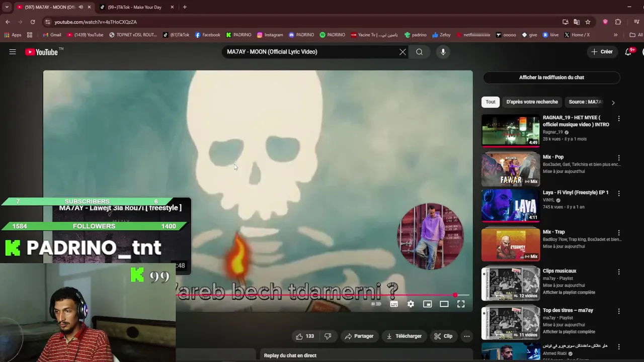Viewport: 644px width, 362px height.
Task: Open options for the Ahmed Riabi video
Action: pos(619,346)
